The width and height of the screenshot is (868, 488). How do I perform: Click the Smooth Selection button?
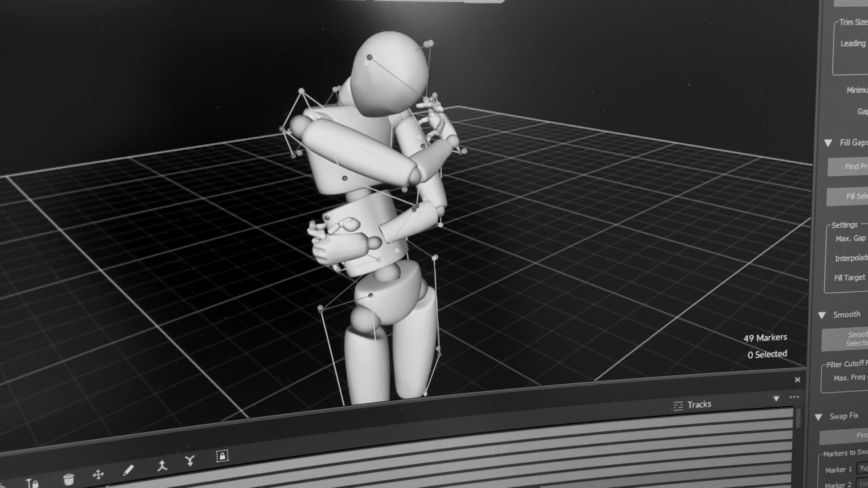[844, 339]
